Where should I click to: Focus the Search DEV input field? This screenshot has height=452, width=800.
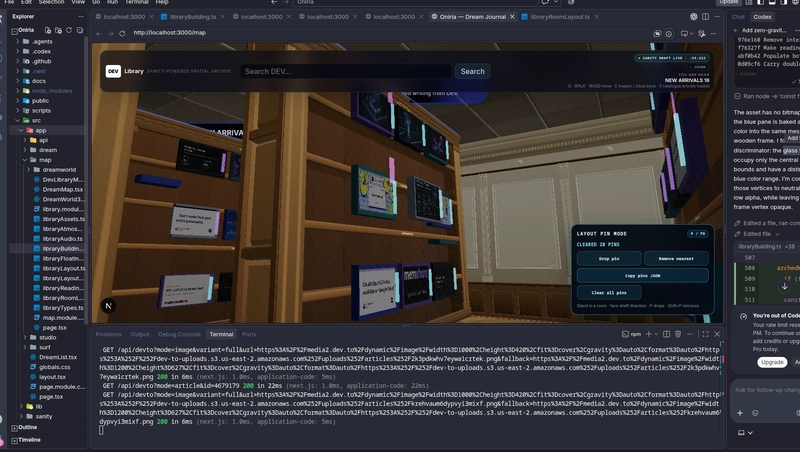coord(346,71)
